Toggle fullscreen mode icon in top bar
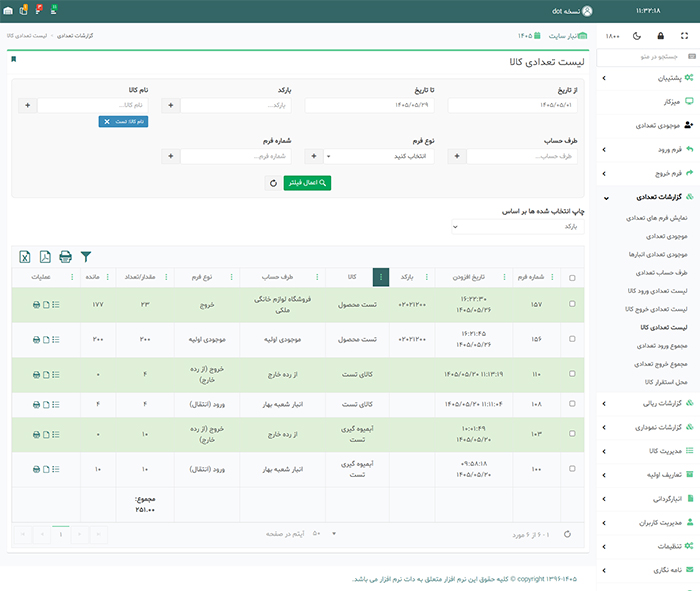The width and height of the screenshot is (700, 591). [x=684, y=36]
